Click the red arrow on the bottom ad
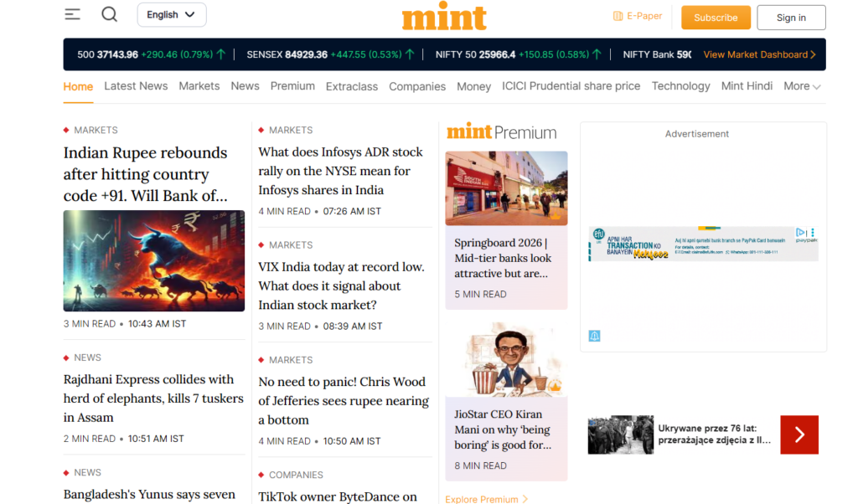 [799, 435]
